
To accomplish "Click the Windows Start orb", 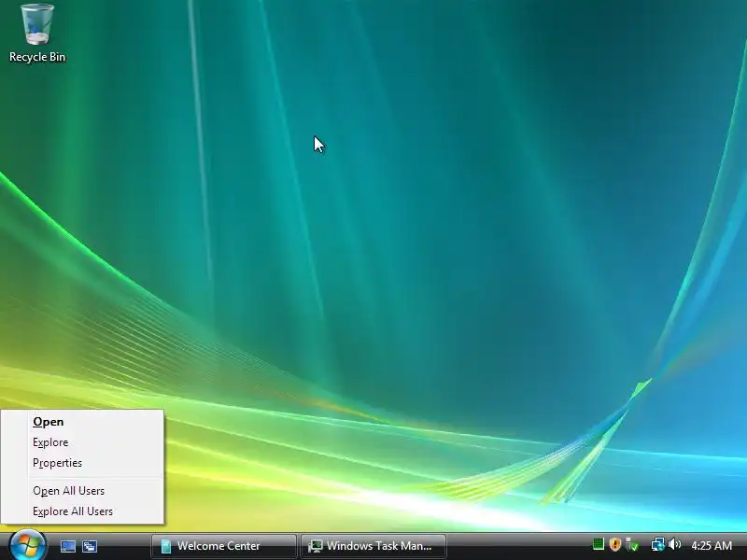I will tap(28, 545).
